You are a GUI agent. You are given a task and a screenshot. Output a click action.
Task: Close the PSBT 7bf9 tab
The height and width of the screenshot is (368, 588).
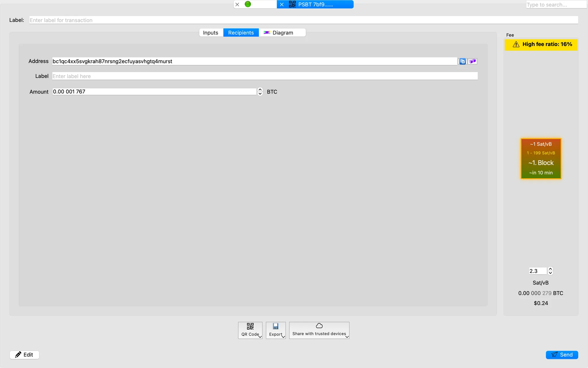pyautogui.click(x=282, y=4)
